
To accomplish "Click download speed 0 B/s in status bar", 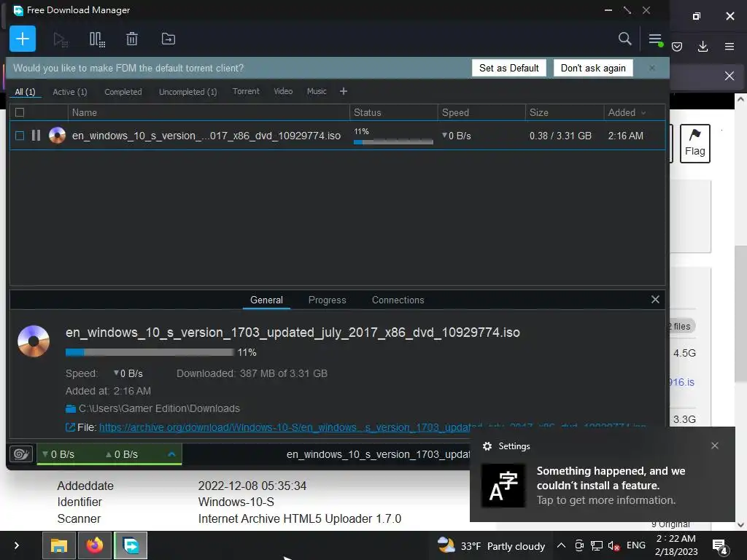I will tap(58, 454).
